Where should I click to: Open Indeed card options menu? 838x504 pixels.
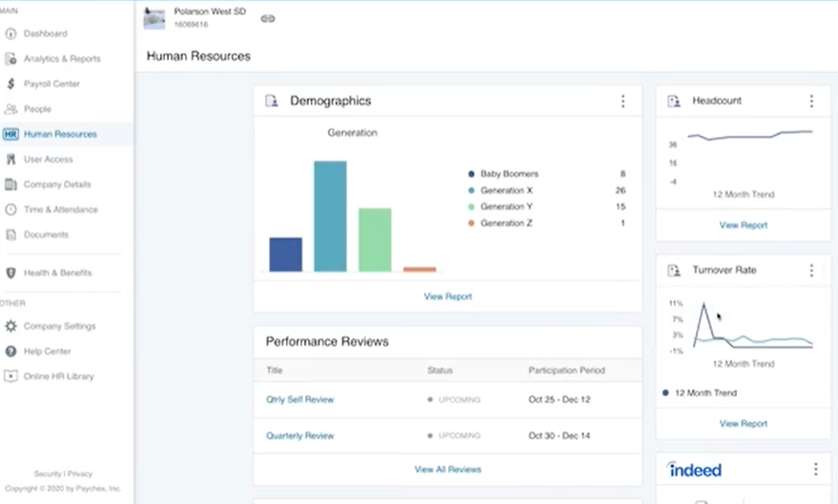tap(815, 470)
